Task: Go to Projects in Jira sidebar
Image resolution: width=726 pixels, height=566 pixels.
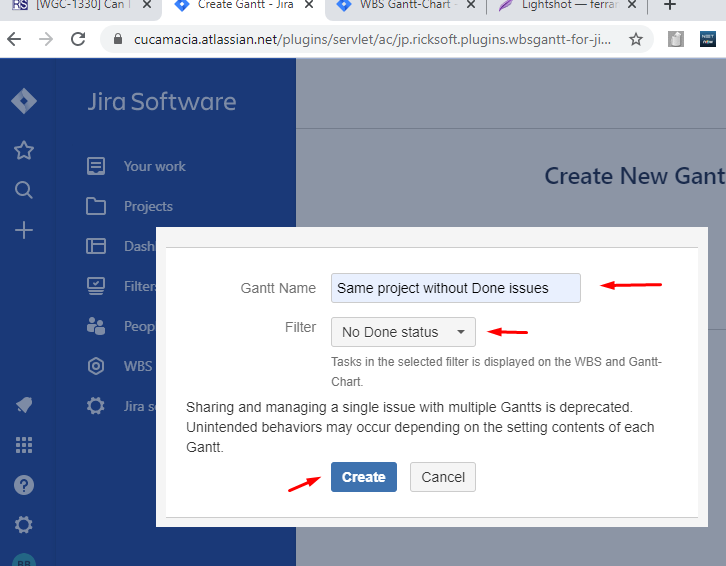Action: coord(148,206)
